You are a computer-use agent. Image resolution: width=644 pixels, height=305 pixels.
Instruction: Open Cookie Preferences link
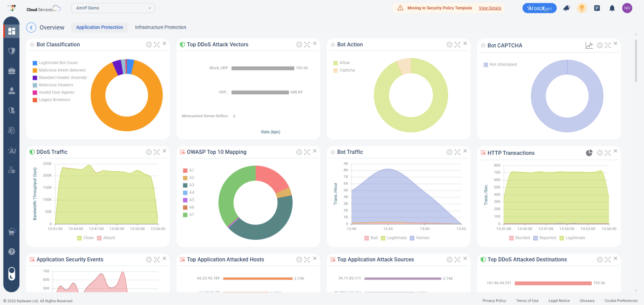(621, 301)
